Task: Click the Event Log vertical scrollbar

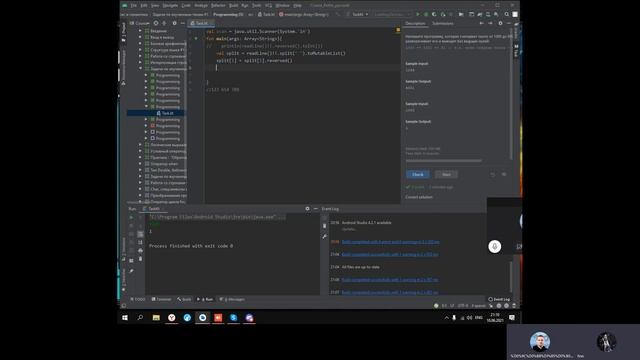Action: [511, 277]
